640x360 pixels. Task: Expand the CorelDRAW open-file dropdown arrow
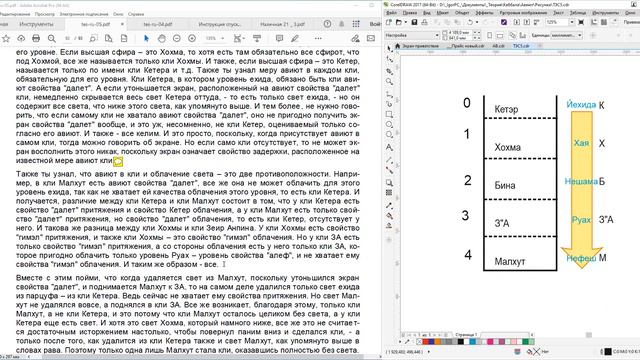point(406,22)
